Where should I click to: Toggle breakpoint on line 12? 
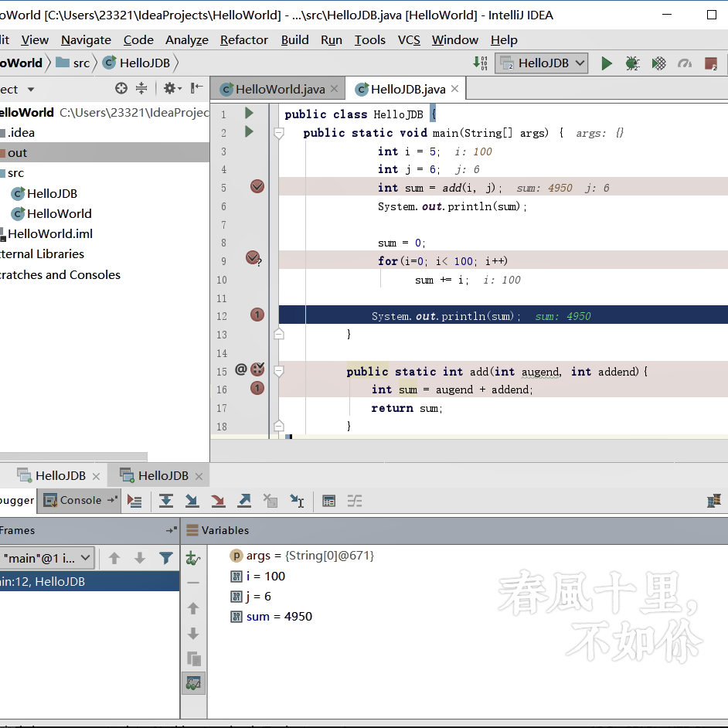(x=257, y=315)
